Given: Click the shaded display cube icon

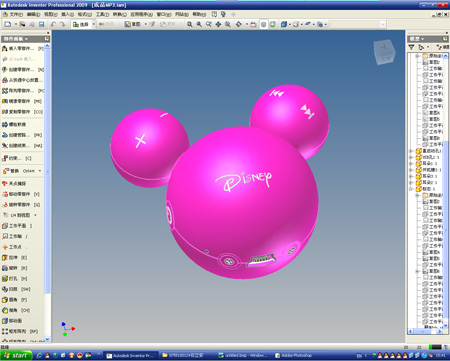Looking at the screenshot, I should (284, 24).
